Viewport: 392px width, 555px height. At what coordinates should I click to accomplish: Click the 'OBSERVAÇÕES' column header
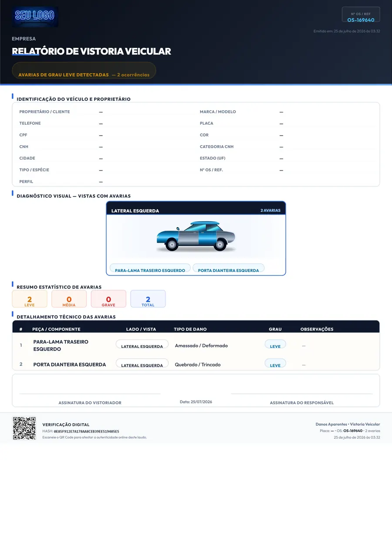click(317, 329)
